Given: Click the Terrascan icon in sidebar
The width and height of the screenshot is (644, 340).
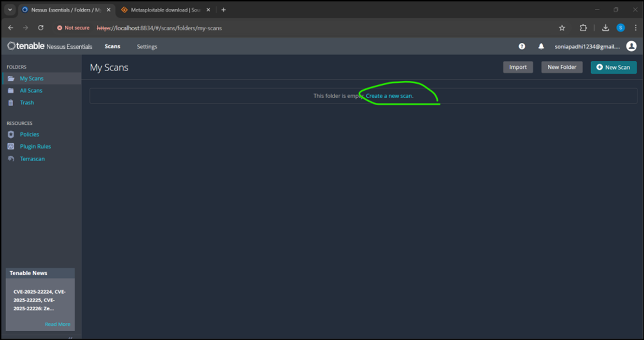Looking at the screenshot, I should (11, 158).
